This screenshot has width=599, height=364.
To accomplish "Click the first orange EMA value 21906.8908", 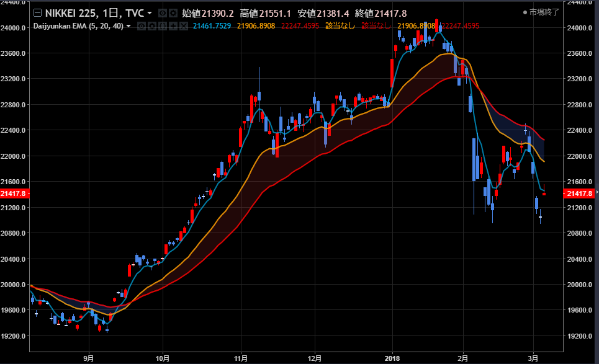I will pos(256,26).
